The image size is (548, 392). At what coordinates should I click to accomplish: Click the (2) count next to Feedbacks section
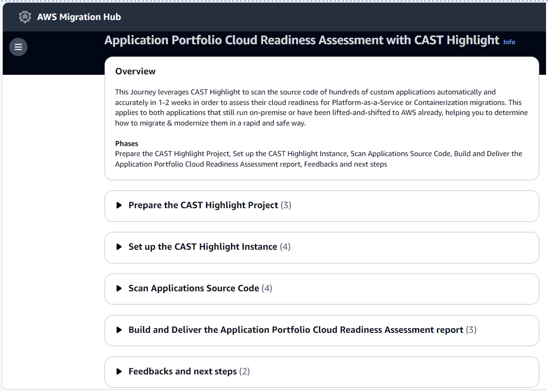(244, 371)
